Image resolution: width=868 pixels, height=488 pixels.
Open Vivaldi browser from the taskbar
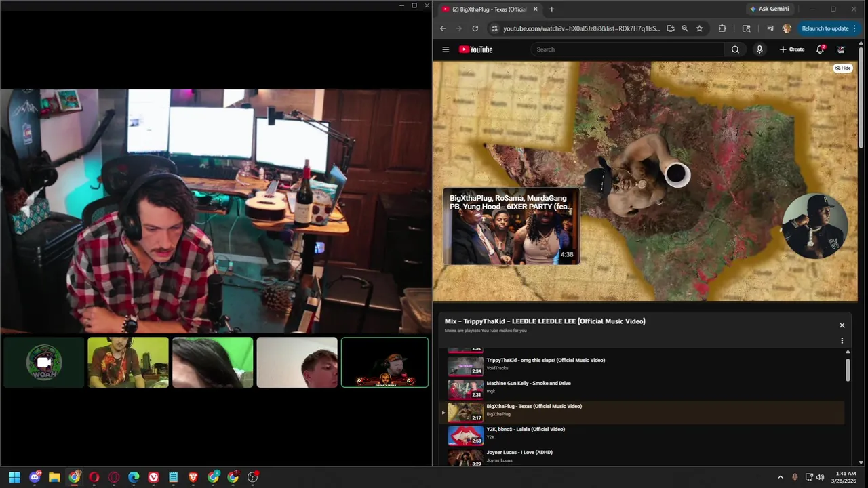[154, 477]
